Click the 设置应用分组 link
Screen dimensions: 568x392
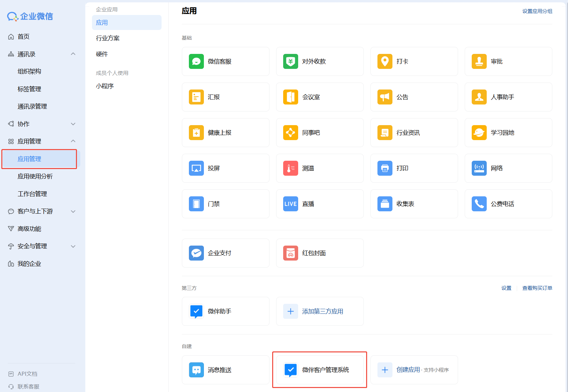(537, 11)
